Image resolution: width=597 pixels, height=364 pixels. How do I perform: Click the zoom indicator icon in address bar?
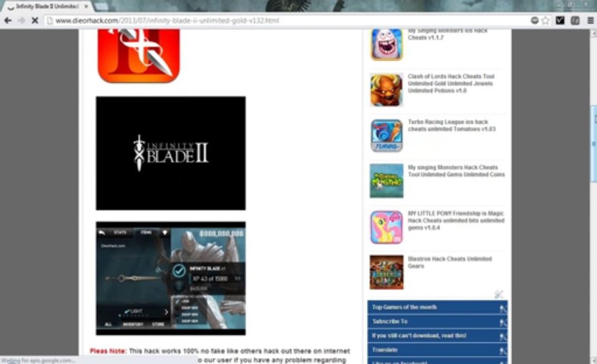tap(535, 21)
